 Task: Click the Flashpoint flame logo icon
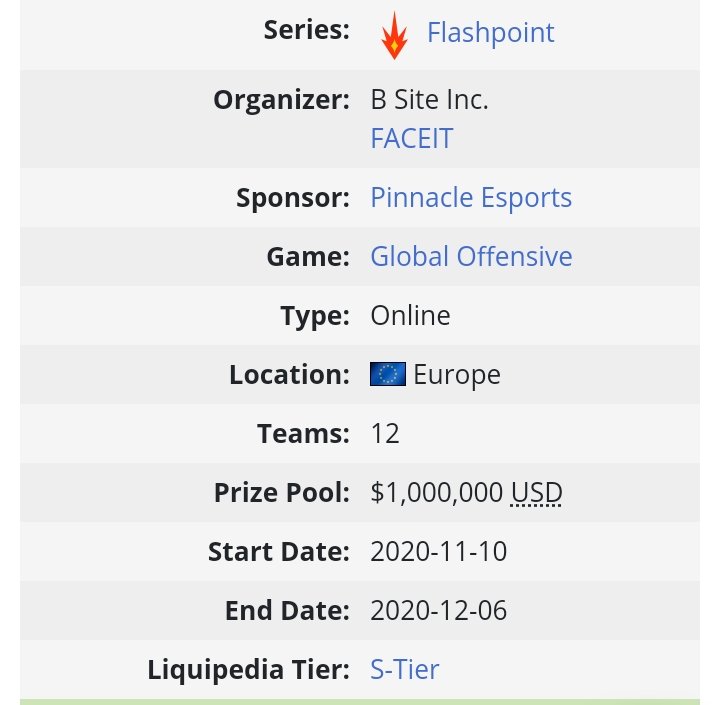pyautogui.click(x=394, y=35)
